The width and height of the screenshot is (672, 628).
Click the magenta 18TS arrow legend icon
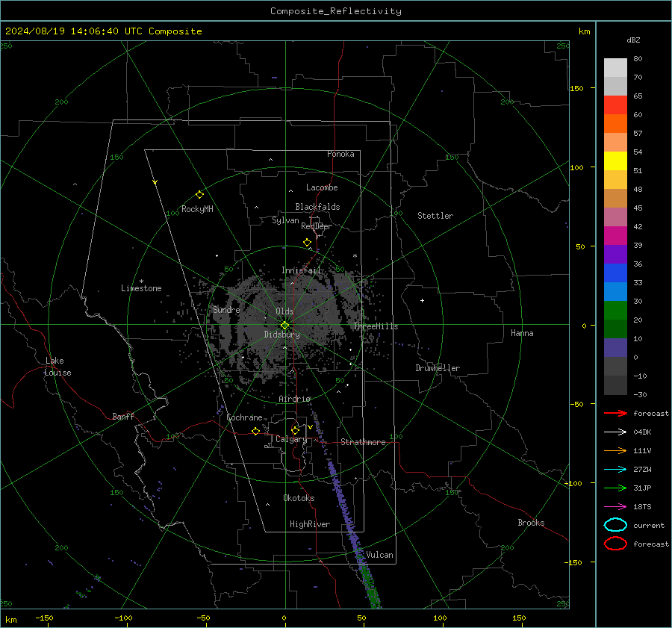[x=615, y=507]
